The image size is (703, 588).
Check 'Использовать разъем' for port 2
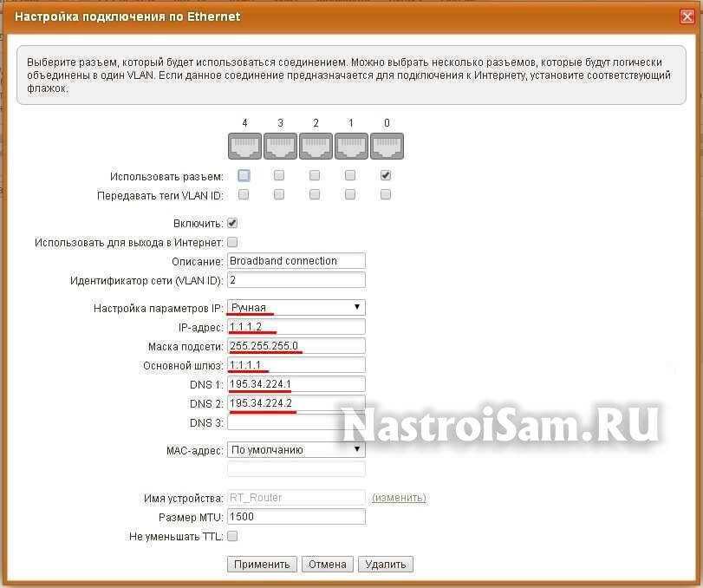point(315,175)
